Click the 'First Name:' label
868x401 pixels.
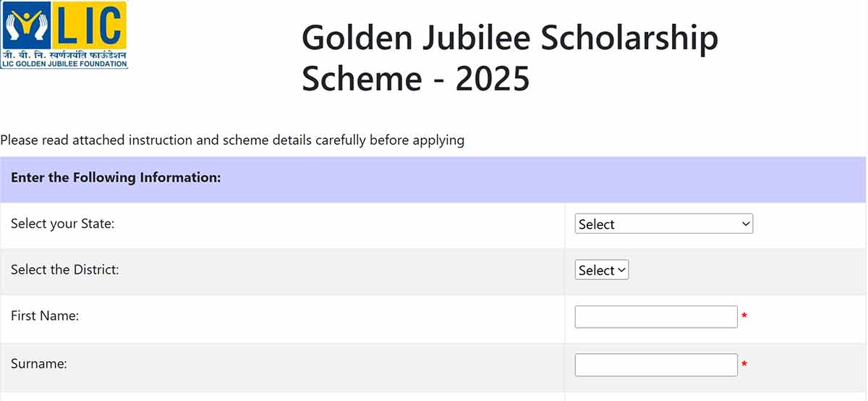[45, 316]
